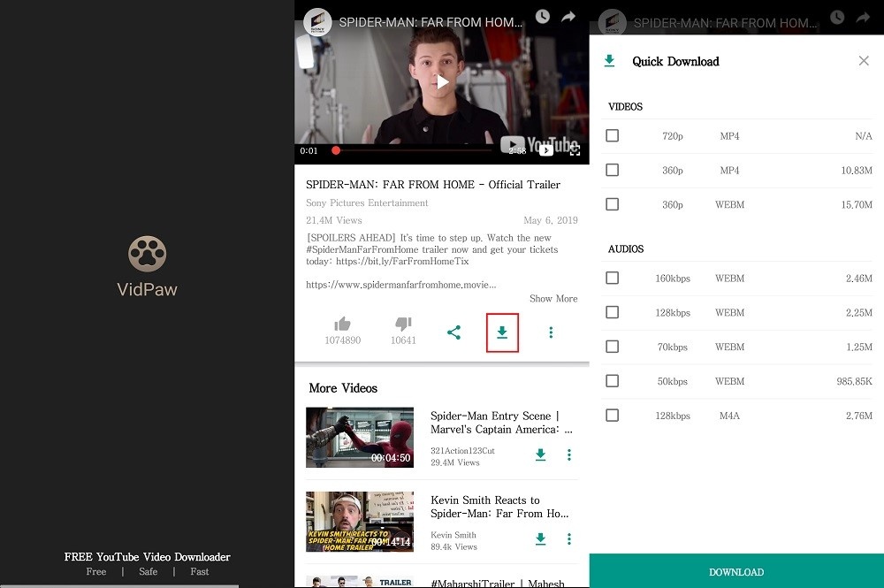The image size is (884, 588).
Task: Open the bit.ly/FarFromHomeTix link
Action: pyautogui.click(x=402, y=262)
